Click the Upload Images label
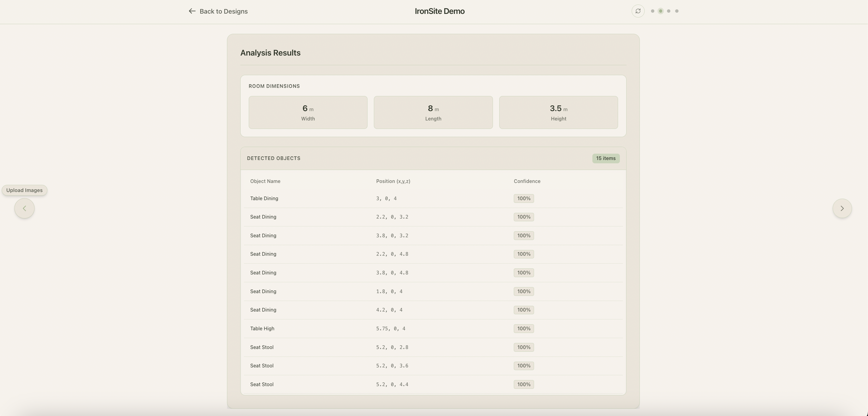Screen dimensions: 868x416 pyautogui.click(x=24, y=190)
